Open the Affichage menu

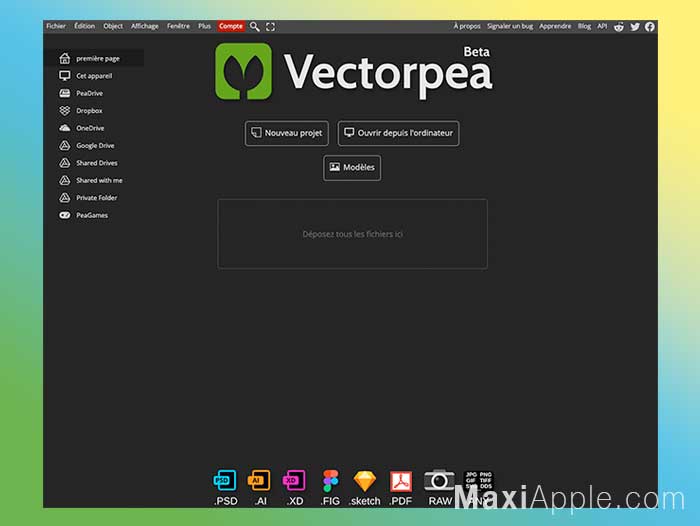click(x=145, y=26)
